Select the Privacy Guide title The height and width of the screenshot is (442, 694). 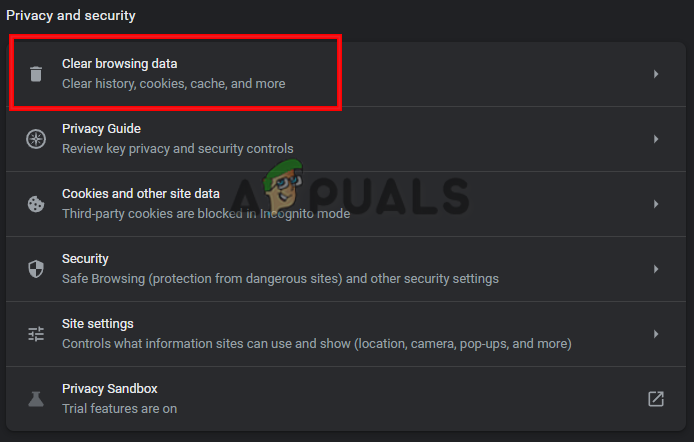click(101, 129)
